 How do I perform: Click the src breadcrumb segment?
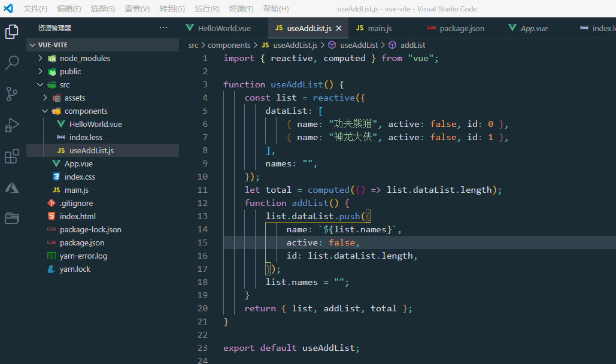point(193,45)
